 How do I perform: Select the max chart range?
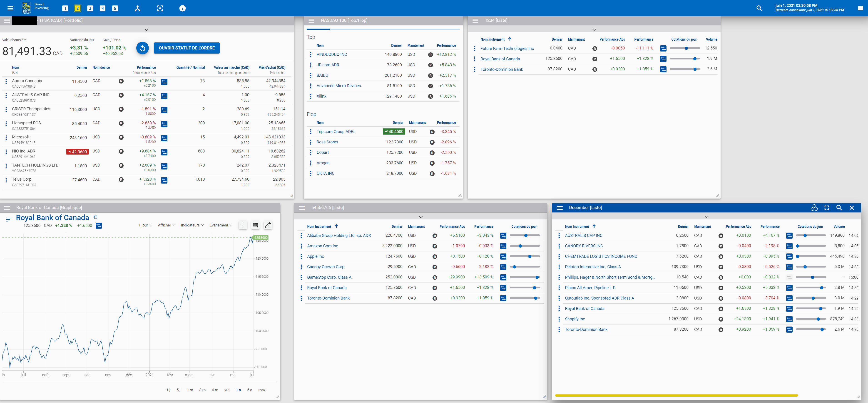262,390
